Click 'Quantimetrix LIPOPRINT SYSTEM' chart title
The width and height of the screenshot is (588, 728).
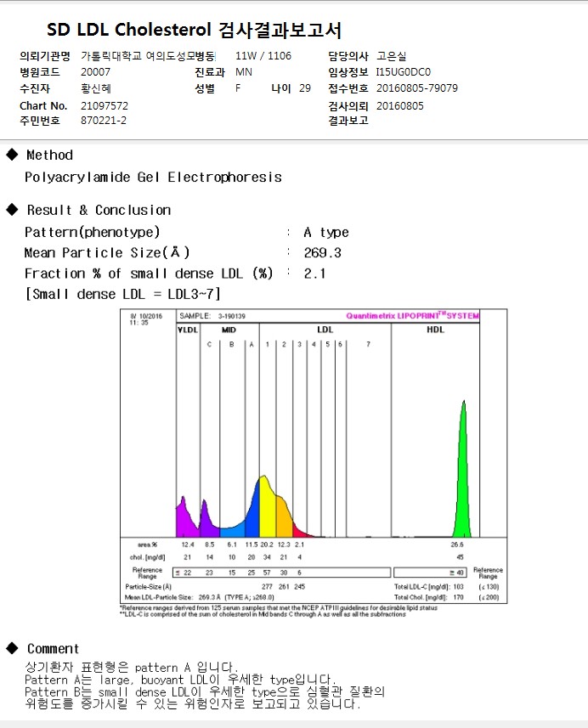412,316
